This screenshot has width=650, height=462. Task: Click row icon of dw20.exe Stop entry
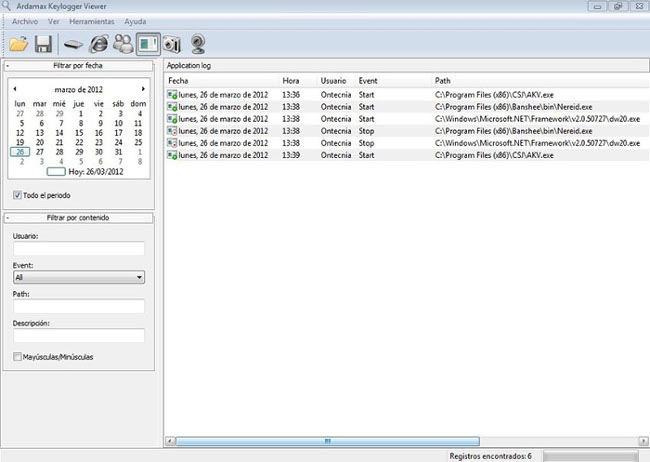coord(172,143)
